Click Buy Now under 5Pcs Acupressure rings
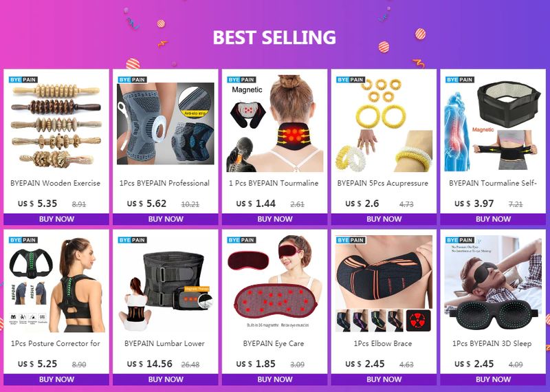Viewport: 550px width, 392px height. (x=384, y=219)
